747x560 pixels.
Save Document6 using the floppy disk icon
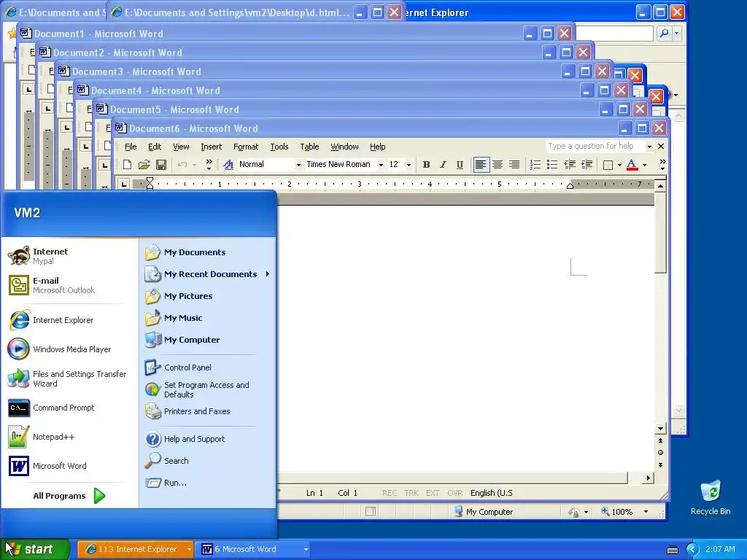tap(161, 165)
